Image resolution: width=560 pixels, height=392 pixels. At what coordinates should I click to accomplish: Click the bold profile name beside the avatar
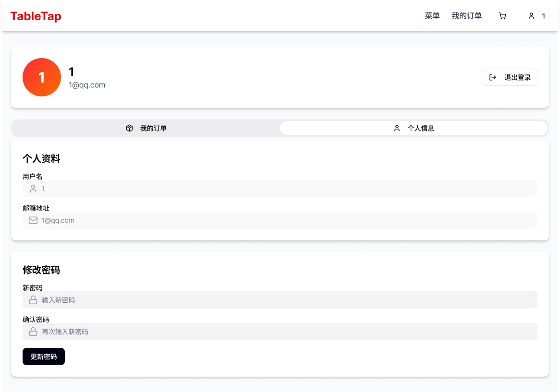click(x=72, y=71)
